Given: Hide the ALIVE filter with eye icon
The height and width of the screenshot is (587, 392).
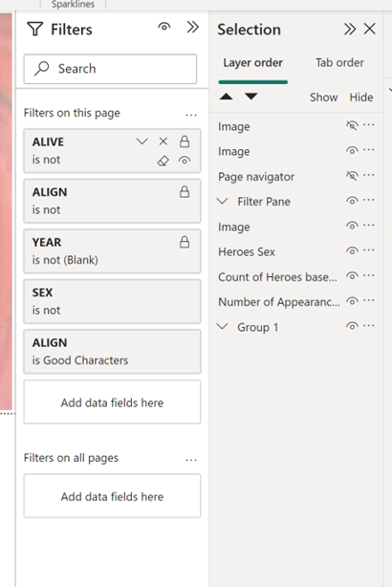Looking at the screenshot, I should [185, 161].
